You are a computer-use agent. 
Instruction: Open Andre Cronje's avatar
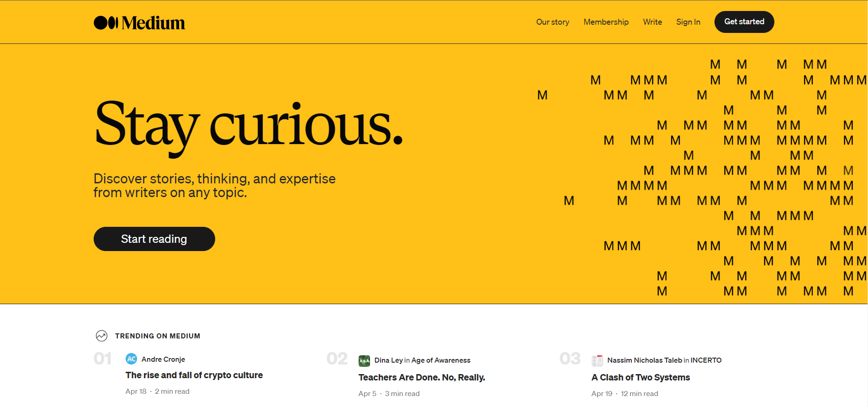click(x=131, y=359)
